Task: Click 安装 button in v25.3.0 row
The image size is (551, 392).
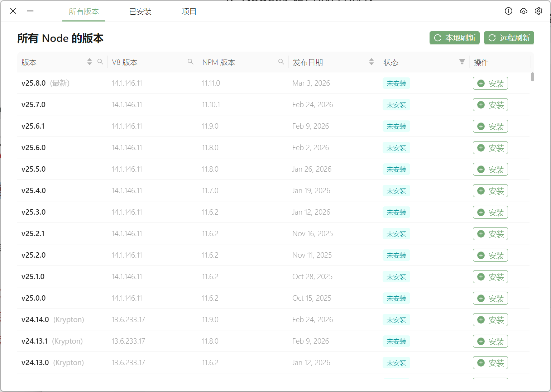Action: (490, 212)
